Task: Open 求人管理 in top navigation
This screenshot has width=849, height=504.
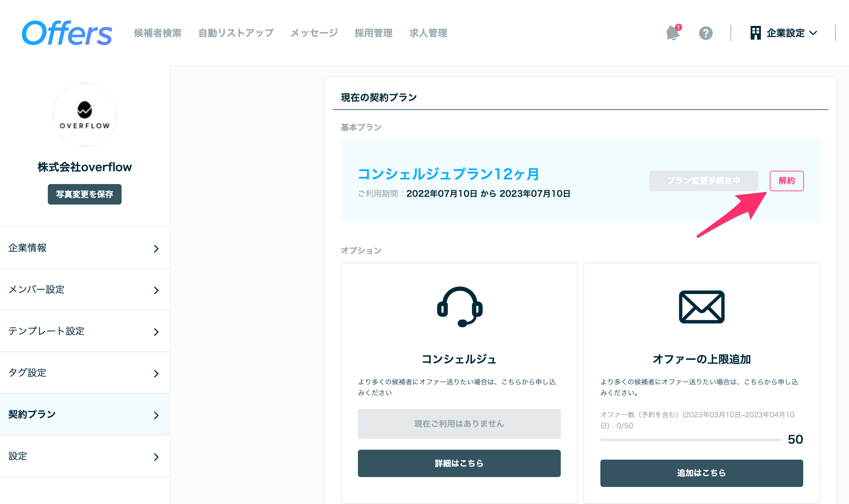Action: [x=428, y=33]
